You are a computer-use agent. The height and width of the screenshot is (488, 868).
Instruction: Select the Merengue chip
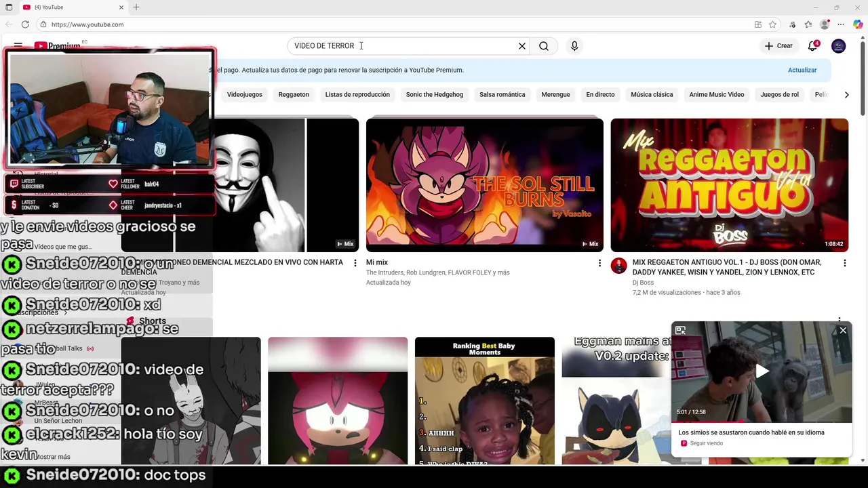555,95
